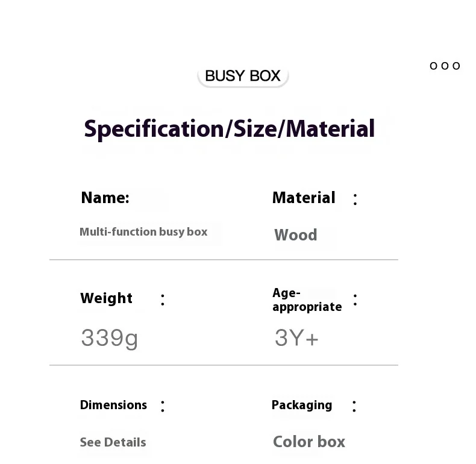Select the Dimensions label

pos(113,405)
